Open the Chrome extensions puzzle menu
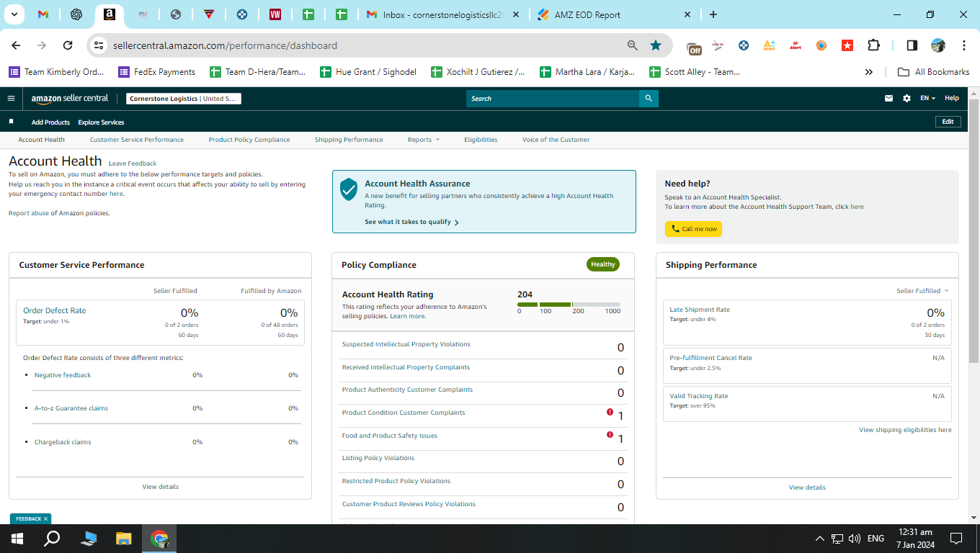The height and width of the screenshot is (553, 980). [873, 45]
